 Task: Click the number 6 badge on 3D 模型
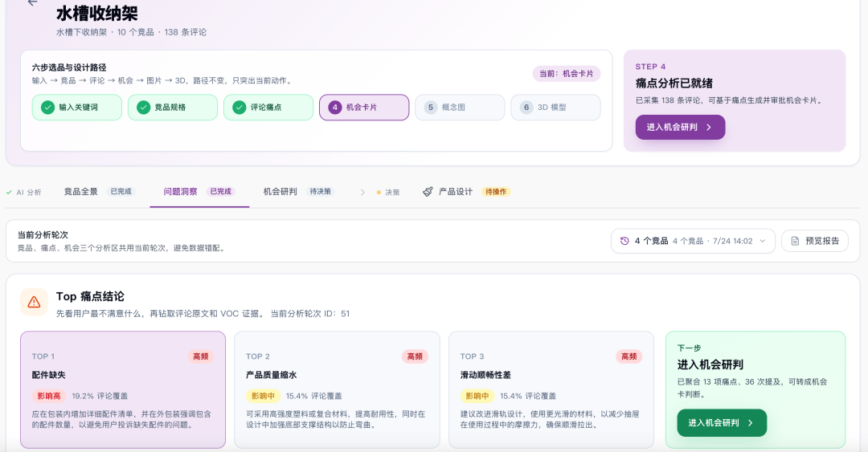526,108
